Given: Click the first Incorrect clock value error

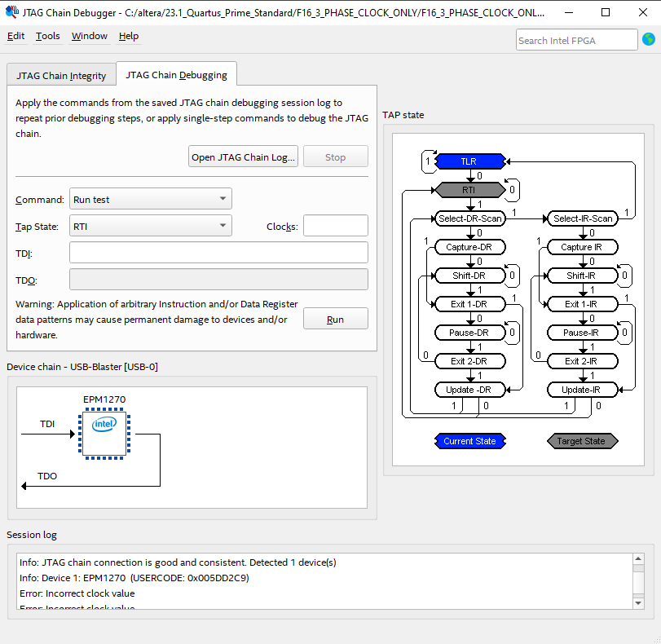Looking at the screenshot, I should coord(77,593).
